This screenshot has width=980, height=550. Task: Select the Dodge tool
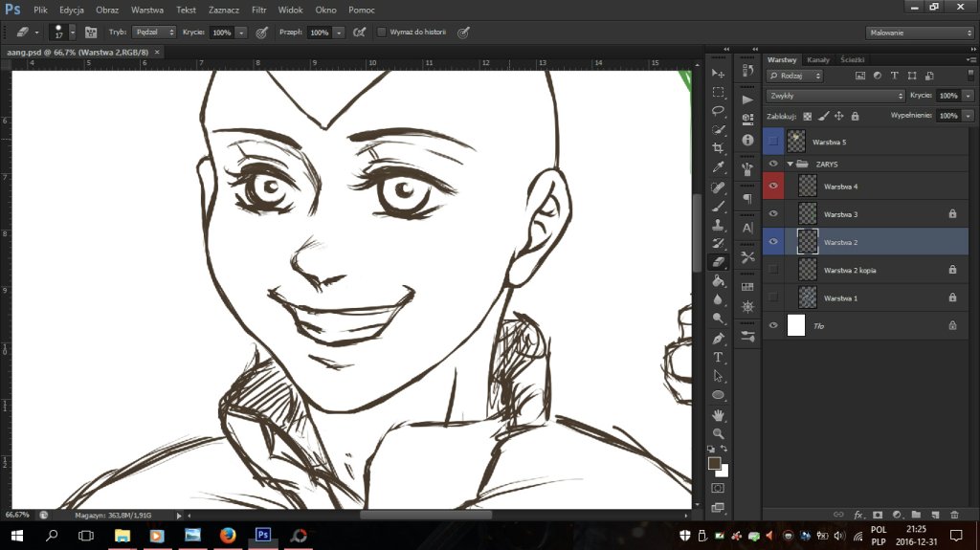pyautogui.click(x=718, y=319)
